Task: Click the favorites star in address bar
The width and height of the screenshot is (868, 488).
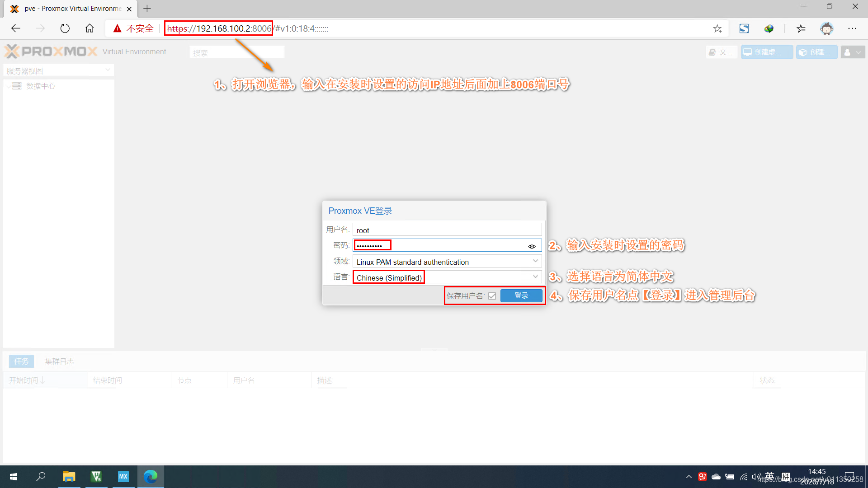Action: coord(717,28)
